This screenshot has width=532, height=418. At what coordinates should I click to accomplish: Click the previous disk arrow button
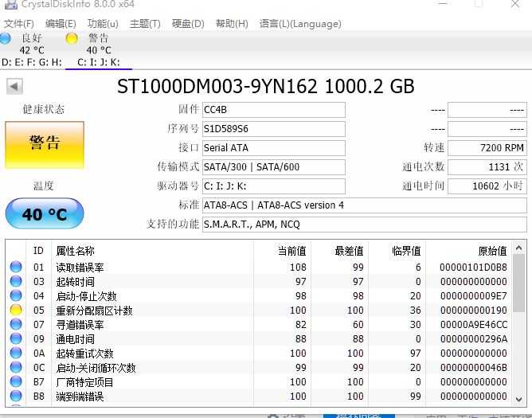point(14,87)
